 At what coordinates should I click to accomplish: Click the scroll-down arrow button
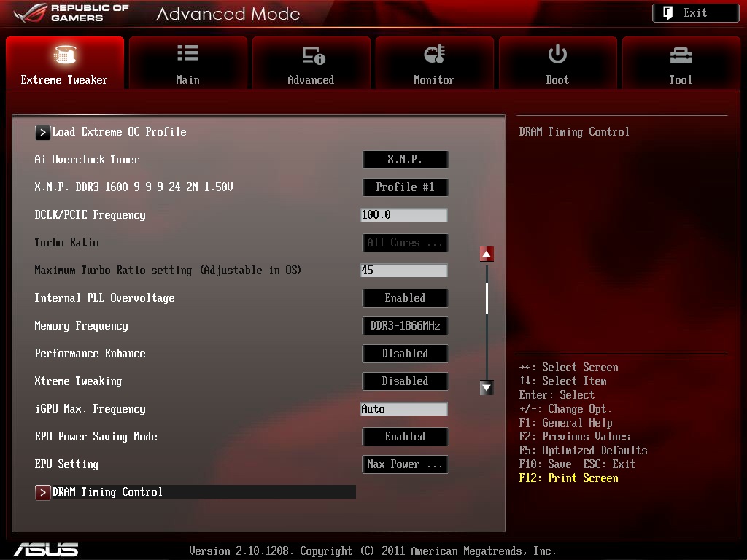[x=487, y=388]
